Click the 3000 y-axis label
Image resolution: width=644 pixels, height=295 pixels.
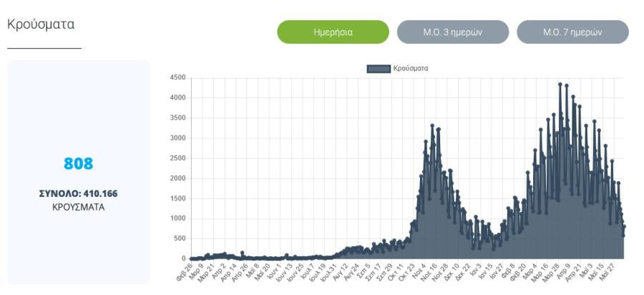click(x=177, y=138)
